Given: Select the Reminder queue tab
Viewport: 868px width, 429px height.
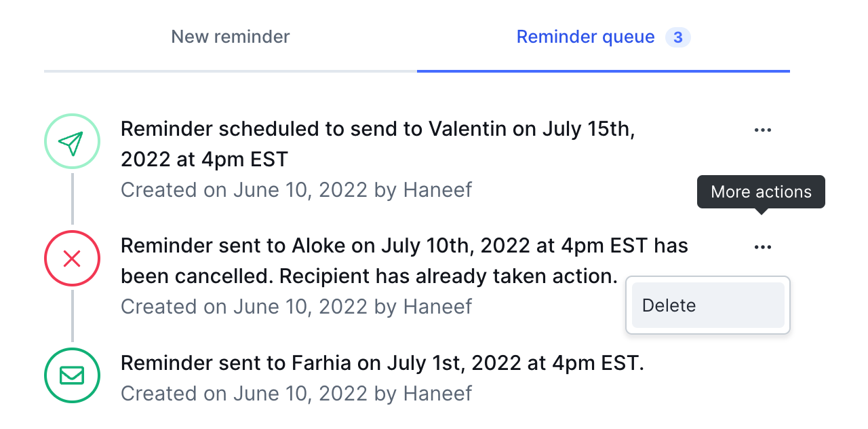Looking at the screenshot, I should pos(585,37).
